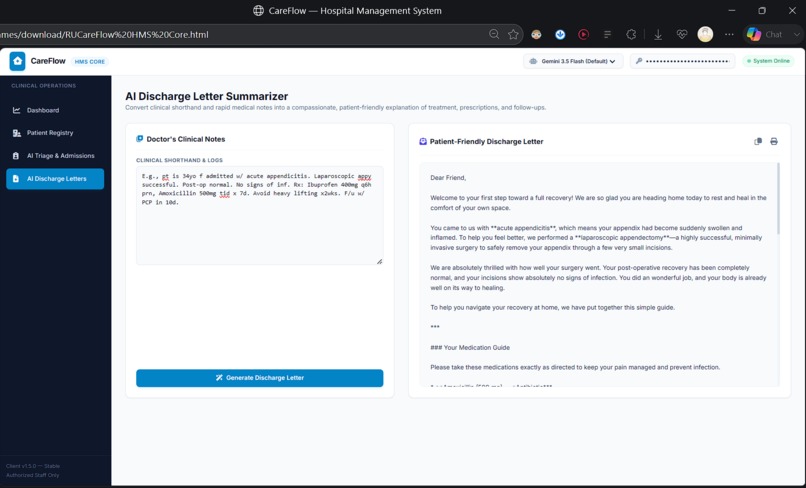
Task: Click the magic wand icon on Generate button
Action: [219, 378]
